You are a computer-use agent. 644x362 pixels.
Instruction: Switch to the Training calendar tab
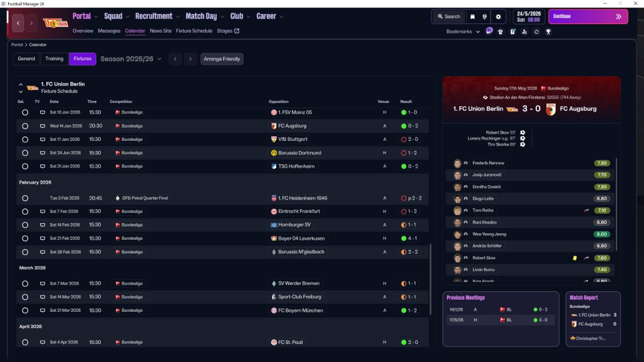tap(54, 59)
